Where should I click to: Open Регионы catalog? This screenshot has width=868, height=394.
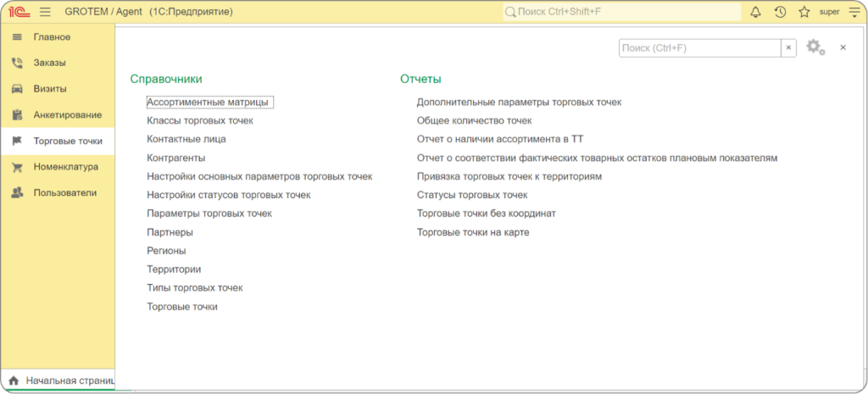pos(166,251)
